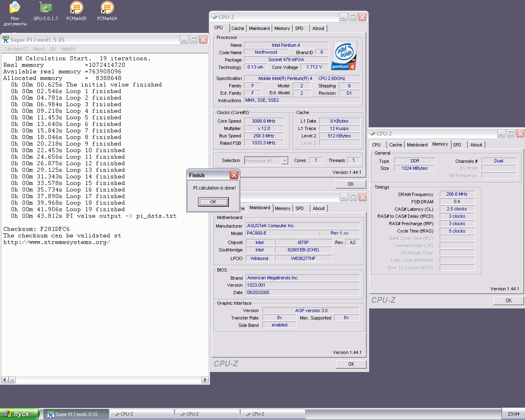This screenshot has height=420, width=525.
Task: Click the left arrow of Super PI horizontal scrollbar
Action: pyautogui.click(x=5, y=380)
